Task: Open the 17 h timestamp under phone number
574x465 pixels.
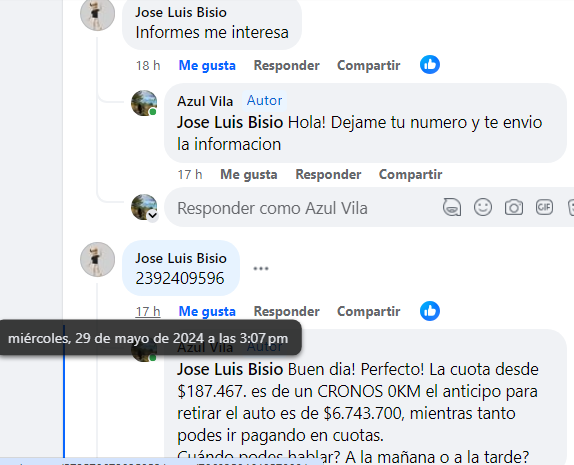Action: tap(148, 312)
